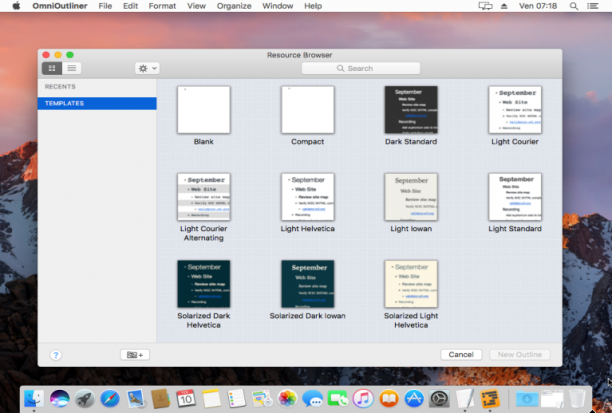Screen dimensions: 612x413
Task: Open Photos from the Dock
Action: point(287,399)
